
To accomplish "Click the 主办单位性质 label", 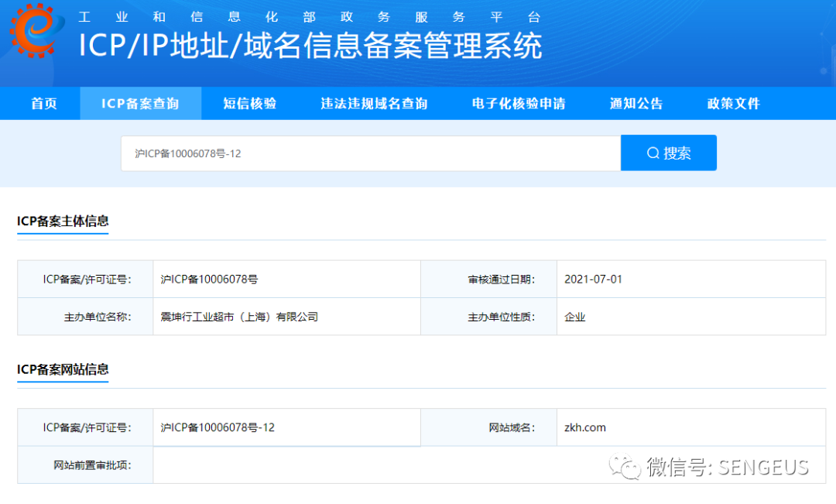I will coord(501,317).
